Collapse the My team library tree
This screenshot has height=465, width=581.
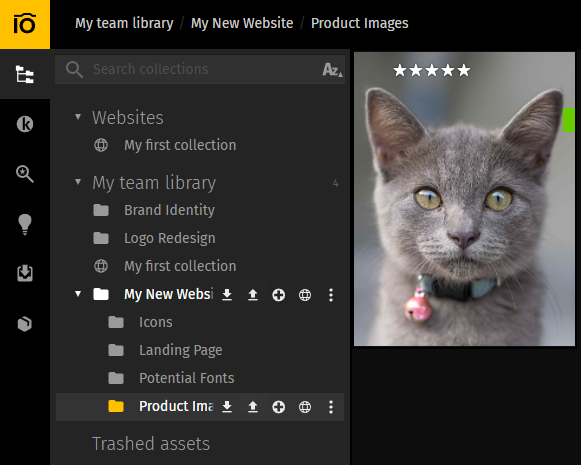point(78,182)
